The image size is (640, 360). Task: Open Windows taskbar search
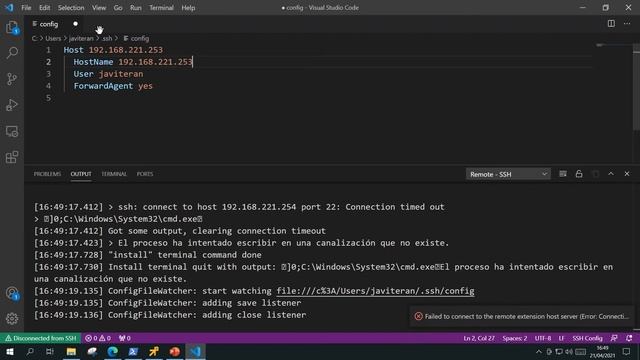pos(30,351)
